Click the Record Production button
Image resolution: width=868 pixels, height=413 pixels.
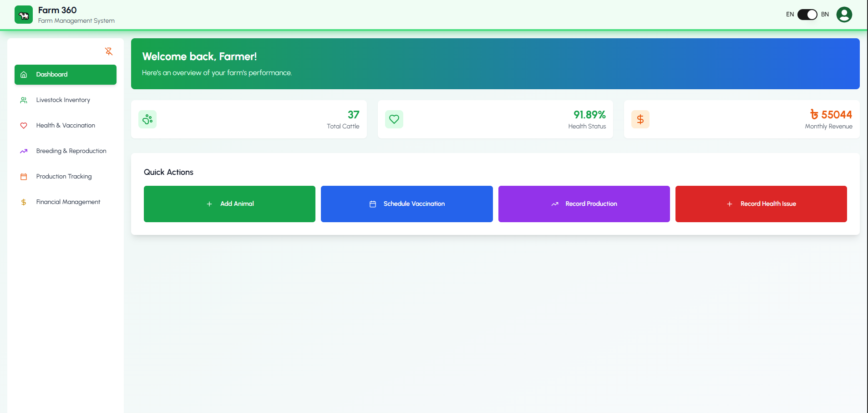tap(584, 204)
